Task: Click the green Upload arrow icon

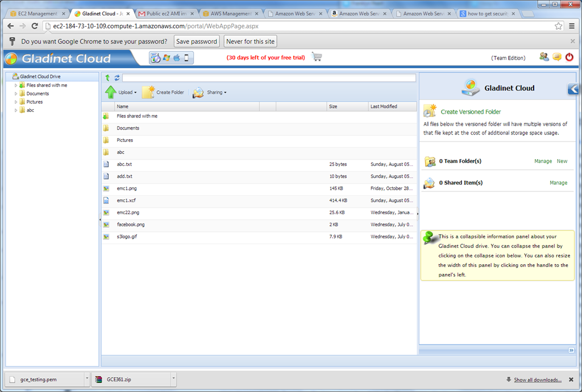Action: coord(111,93)
